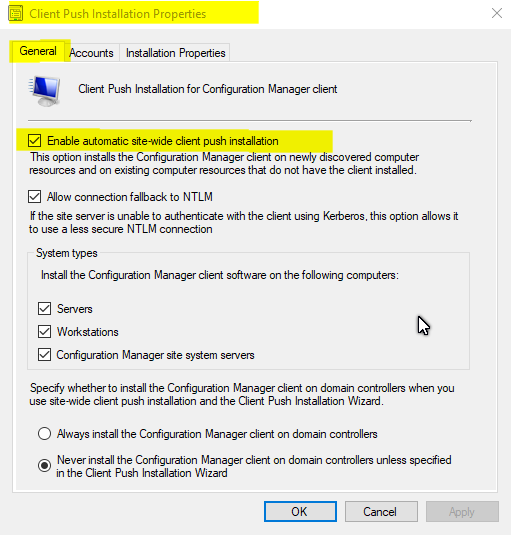Click the text starting "If the site server is unable"

[x=244, y=222]
